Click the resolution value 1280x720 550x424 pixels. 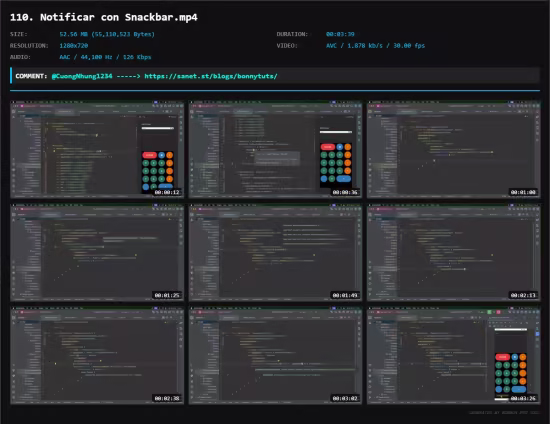[x=74, y=46]
